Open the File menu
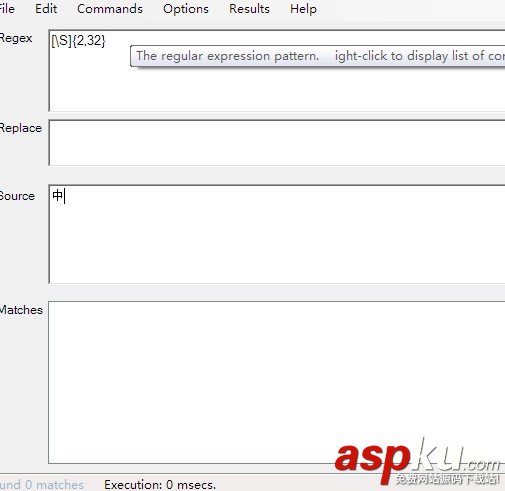This screenshot has height=491, width=505. pos(7,9)
